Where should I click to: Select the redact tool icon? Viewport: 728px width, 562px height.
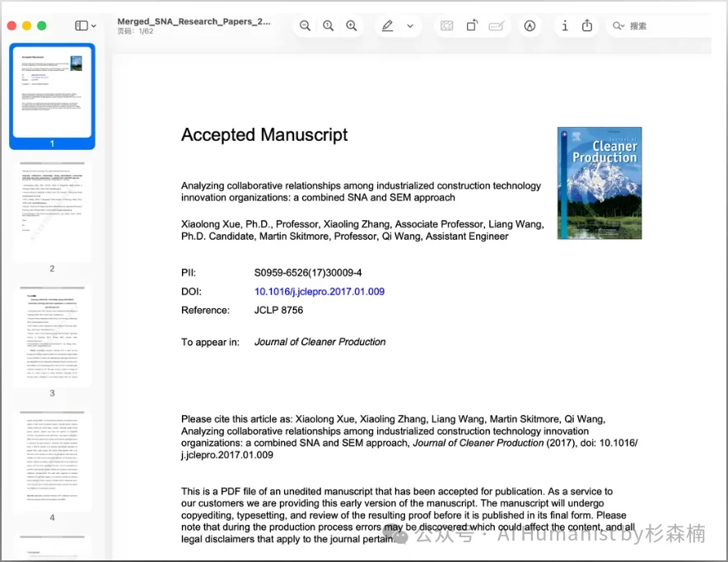pyautogui.click(x=447, y=26)
